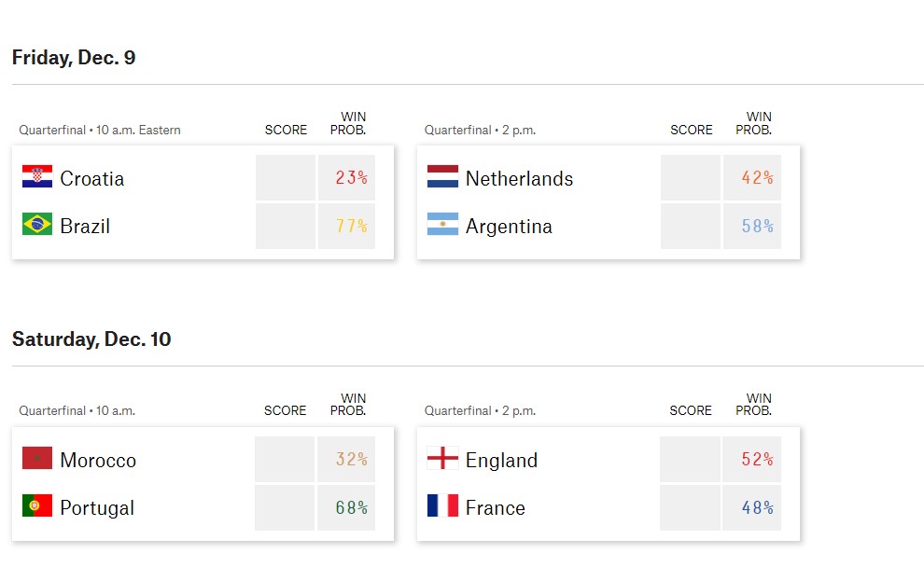Select the Argentina team name
This screenshot has width=924, height=567.
tap(509, 227)
